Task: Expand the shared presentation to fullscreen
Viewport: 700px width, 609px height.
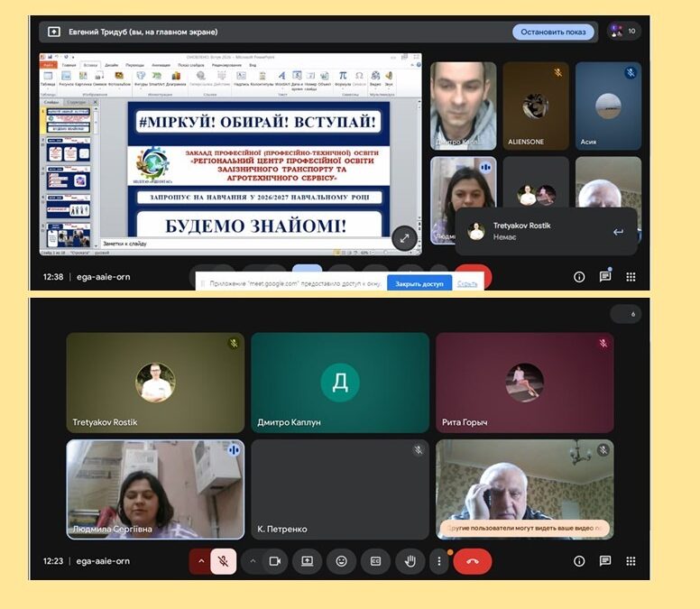Action: pos(404,238)
